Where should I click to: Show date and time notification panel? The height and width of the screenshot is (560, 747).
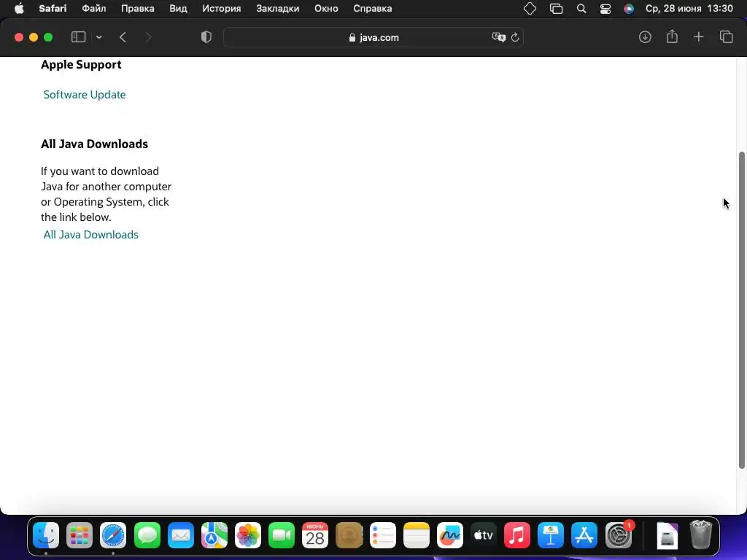coord(689,9)
